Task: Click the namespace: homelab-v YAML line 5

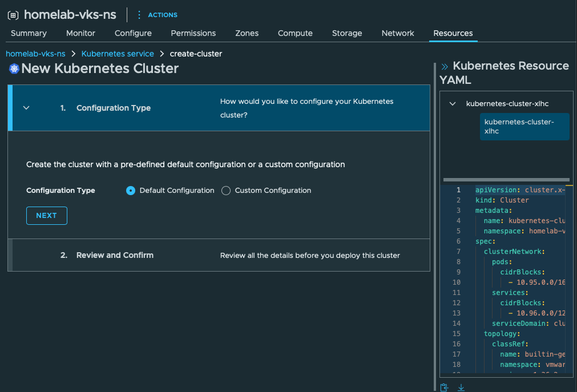Action: tap(524, 231)
